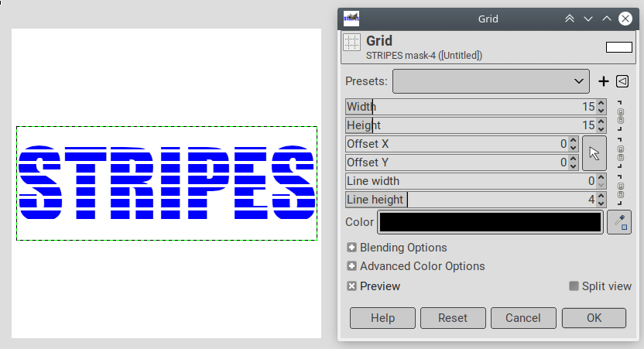Cancel the Grid dialog
The image size is (644, 349).
tap(523, 318)
